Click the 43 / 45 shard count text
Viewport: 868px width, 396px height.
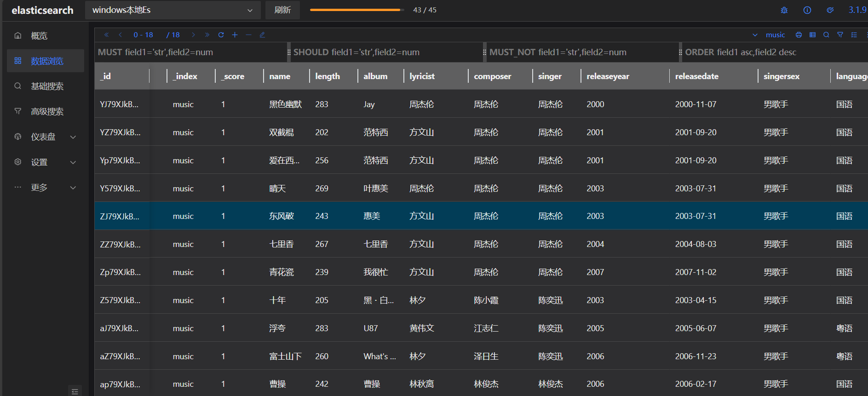425,10
